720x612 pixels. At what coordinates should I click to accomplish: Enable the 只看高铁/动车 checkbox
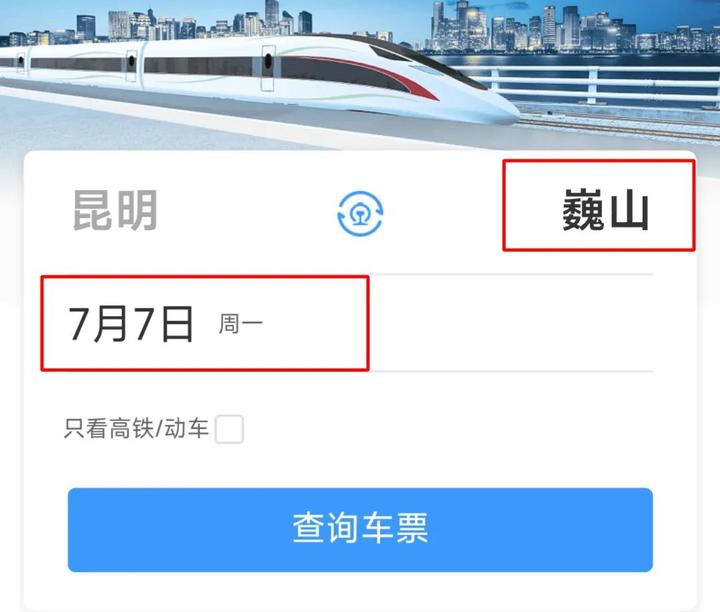tap(229, 429)
